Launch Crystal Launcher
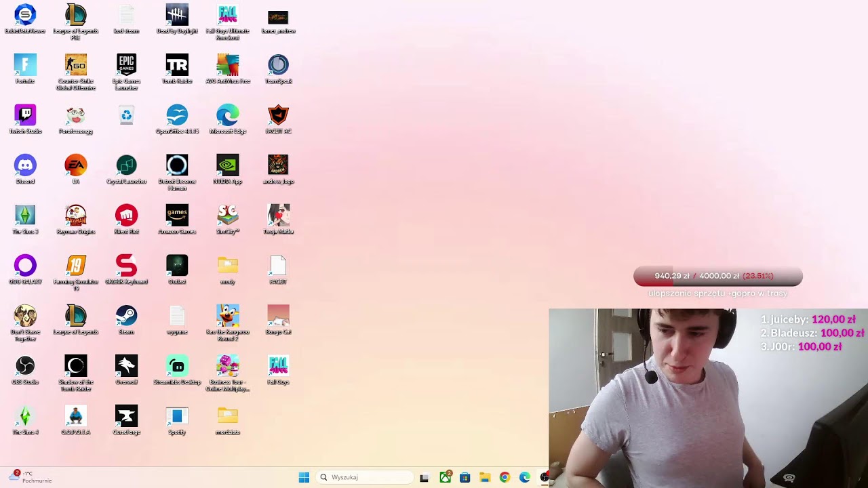This screenshot has height=488, width=868. click(x=126, y=165)
